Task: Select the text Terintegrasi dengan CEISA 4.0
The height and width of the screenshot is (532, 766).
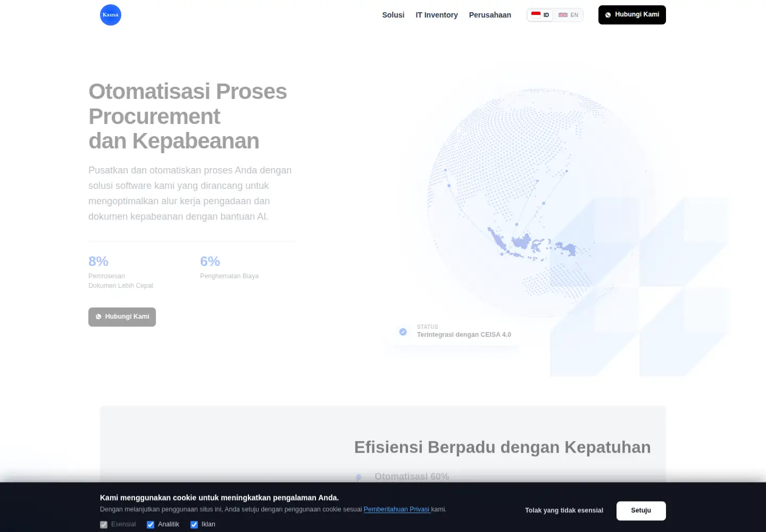Action: tap(464, 335)
